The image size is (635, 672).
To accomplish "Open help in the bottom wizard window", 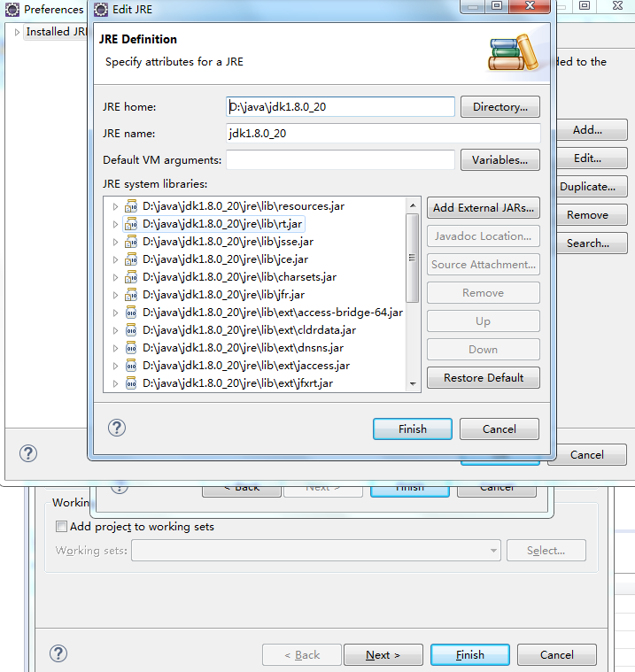I will click(x=58, y=653).
